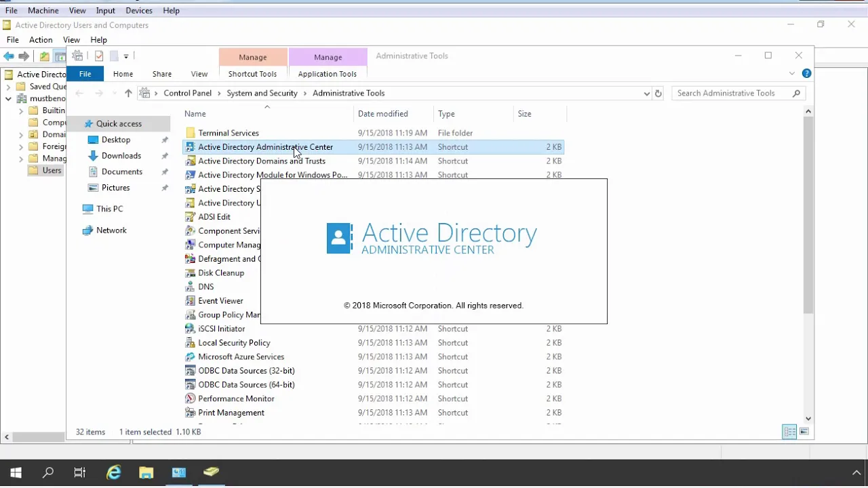Open Task View on the taskbar

point(80,472)
